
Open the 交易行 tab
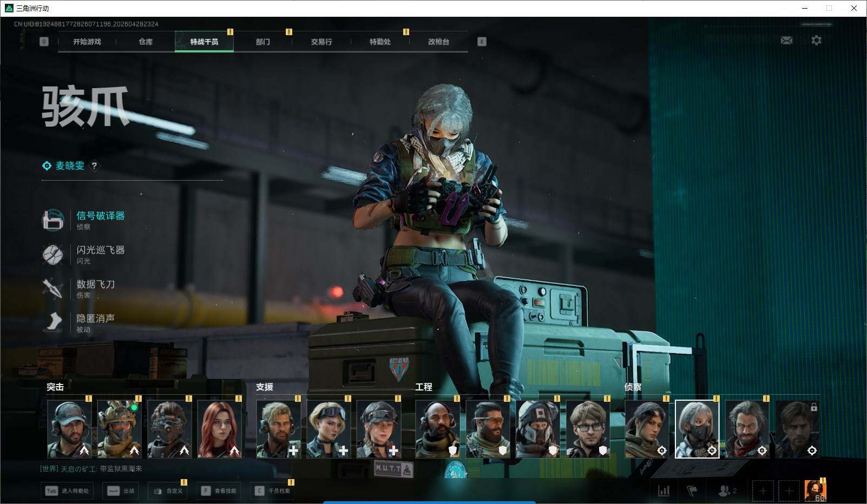321,42
